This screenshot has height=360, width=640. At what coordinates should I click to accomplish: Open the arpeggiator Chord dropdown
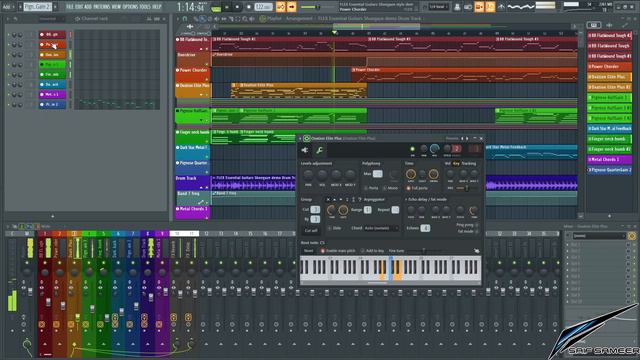click(x=381, y=228)
